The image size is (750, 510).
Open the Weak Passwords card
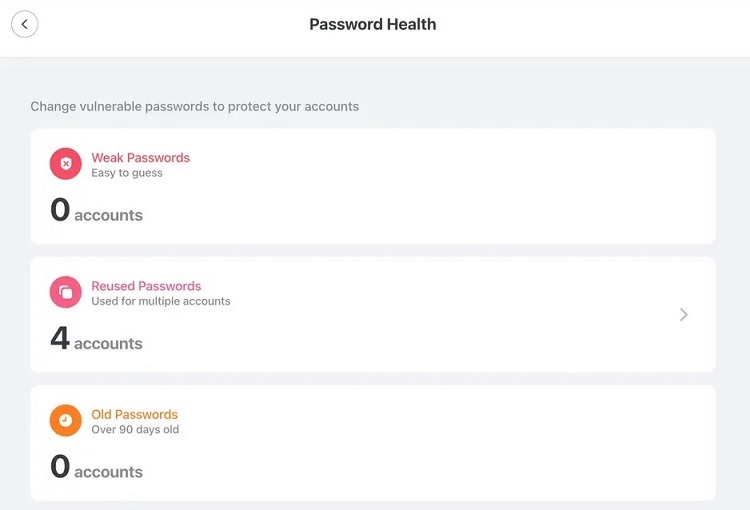coord(373,186)
